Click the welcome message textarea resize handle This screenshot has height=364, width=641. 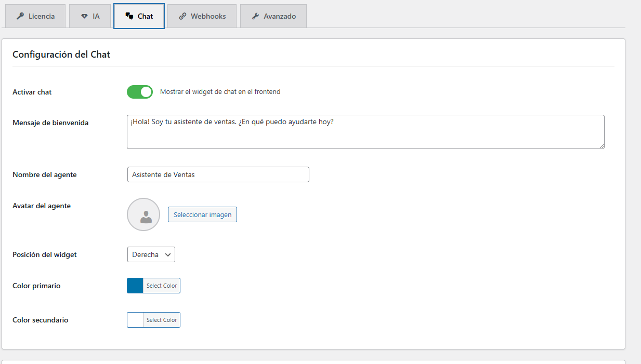pyautogui.click(x=601, y=146)
